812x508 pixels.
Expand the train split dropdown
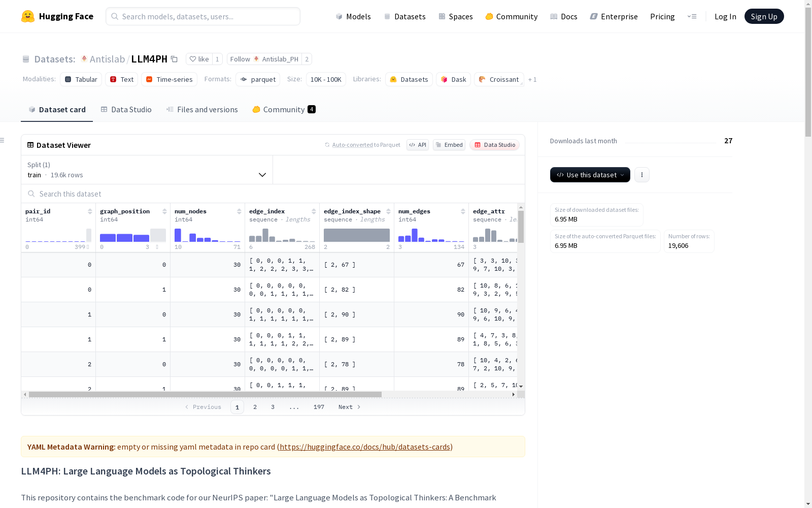tap(147, 170)
